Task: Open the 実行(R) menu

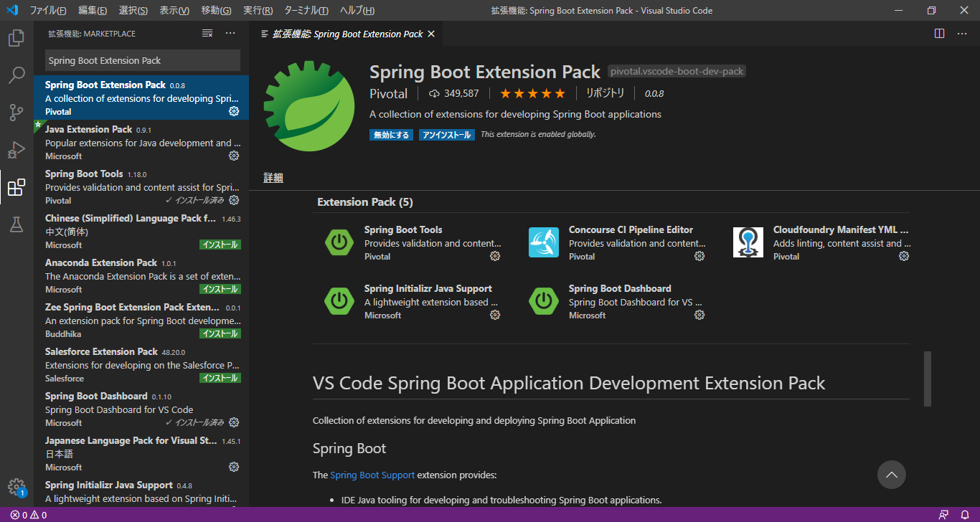Action: click(x=258, y=11)
